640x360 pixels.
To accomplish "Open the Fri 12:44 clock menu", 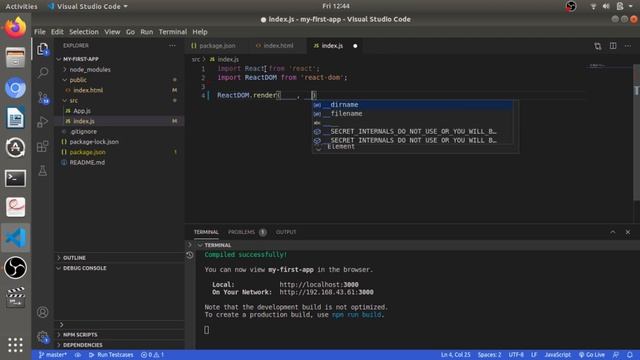I will 336,6.
